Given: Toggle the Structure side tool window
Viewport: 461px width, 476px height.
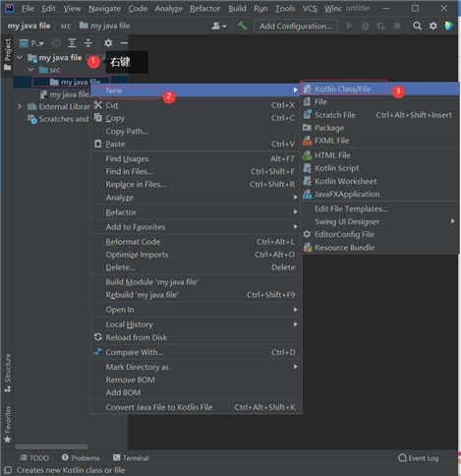Looking at the screenshot, I should [8, 373].
